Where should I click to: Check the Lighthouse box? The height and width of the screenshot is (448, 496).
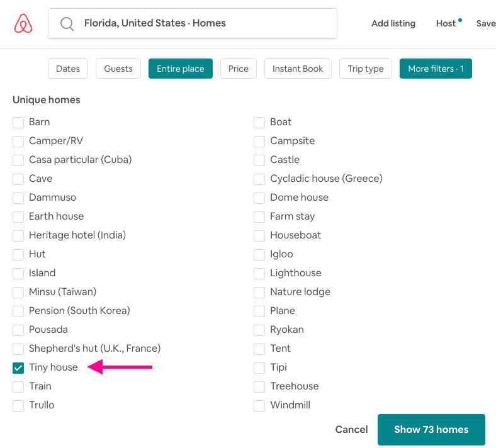click(x=259, y=273)
